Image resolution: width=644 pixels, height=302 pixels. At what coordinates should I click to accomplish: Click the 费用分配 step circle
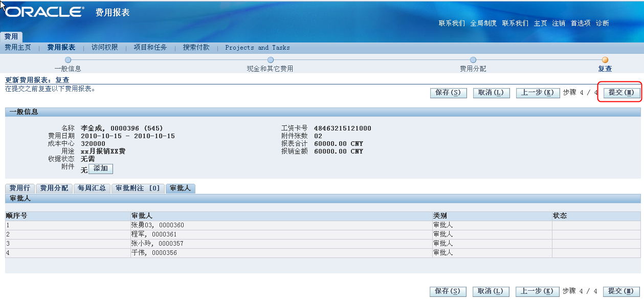click(x=473, y=59)
